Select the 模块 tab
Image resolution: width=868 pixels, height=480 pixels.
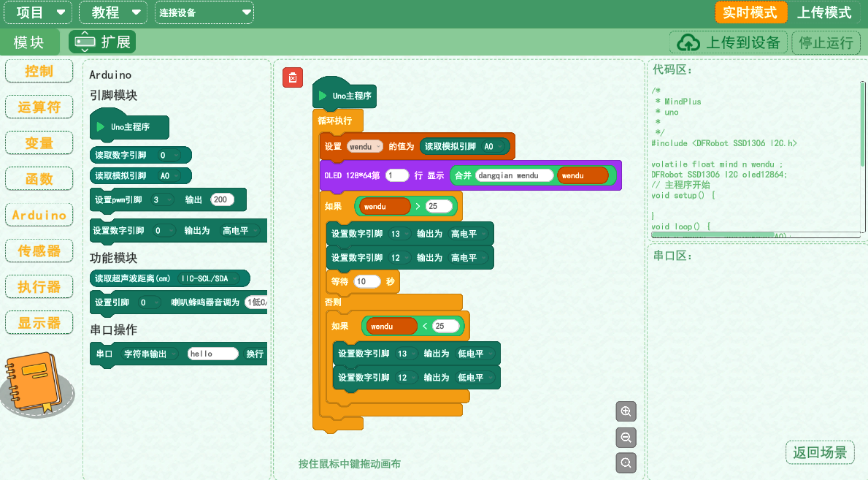point(28,42)
